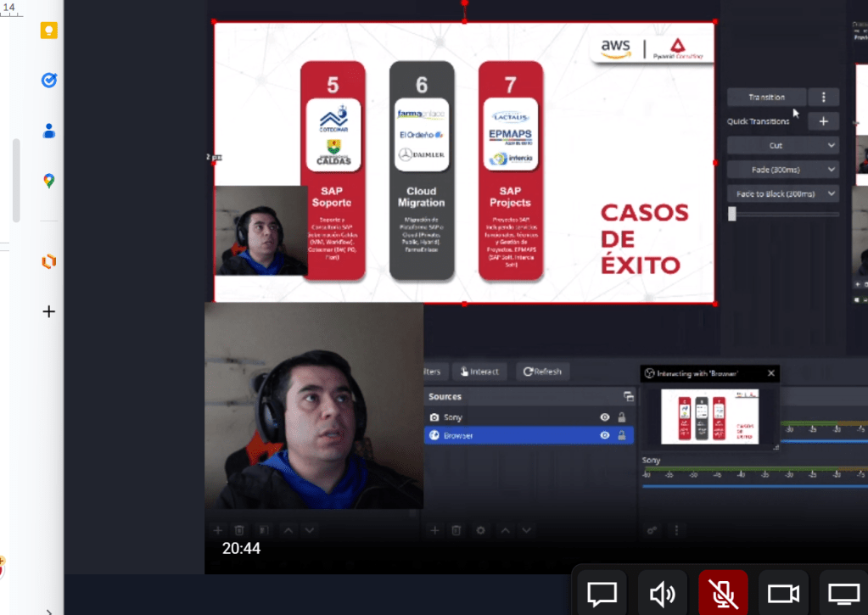Toggle visibility eye of the Browser source
Viewport: 868px width, 615px height.
pyautogui.click(x=604, y=436)
